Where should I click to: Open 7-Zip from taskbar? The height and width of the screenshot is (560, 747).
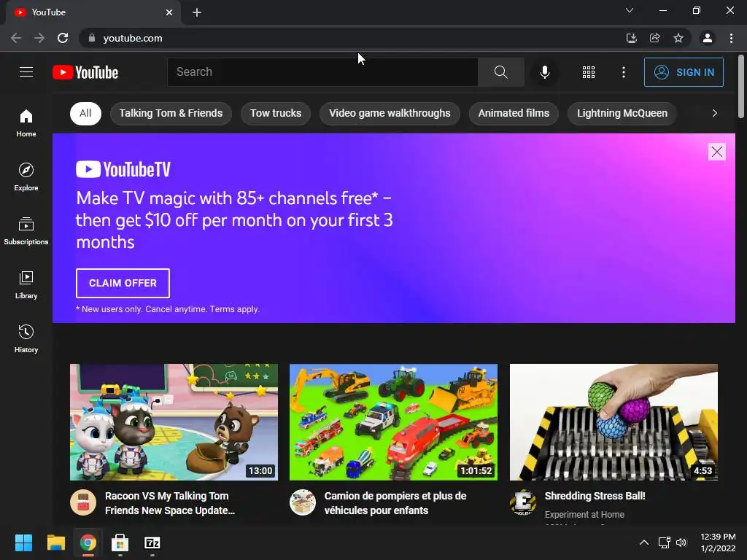[152, 542]
